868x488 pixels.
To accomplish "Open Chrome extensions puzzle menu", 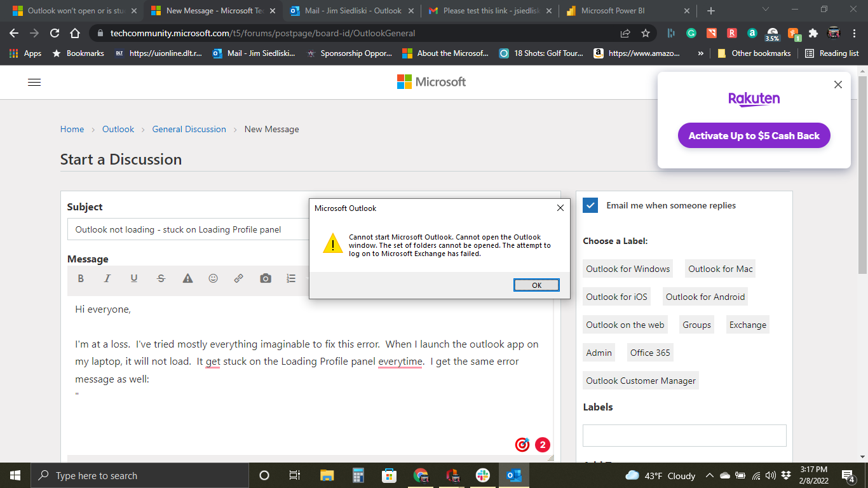I will (813, 33).
